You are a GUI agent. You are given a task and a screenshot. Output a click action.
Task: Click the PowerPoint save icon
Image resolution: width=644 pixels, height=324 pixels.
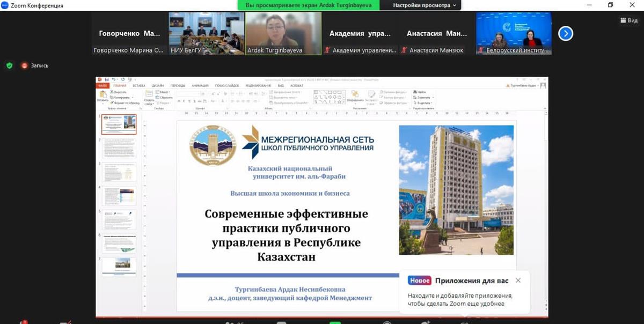point(107,79)
